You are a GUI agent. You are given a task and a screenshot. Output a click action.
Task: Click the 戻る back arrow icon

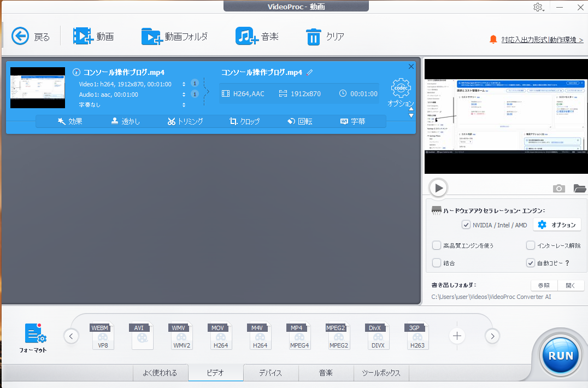[20, 37]
